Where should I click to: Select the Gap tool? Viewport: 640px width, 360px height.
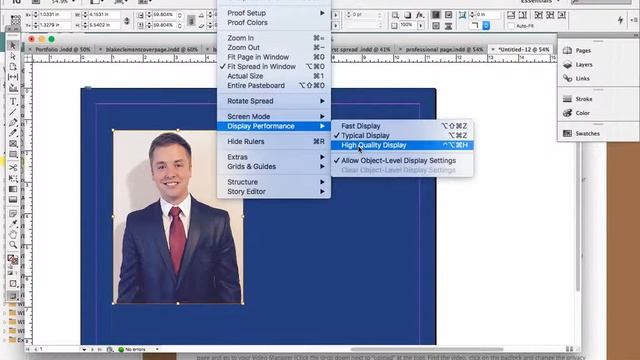point(13,77)
